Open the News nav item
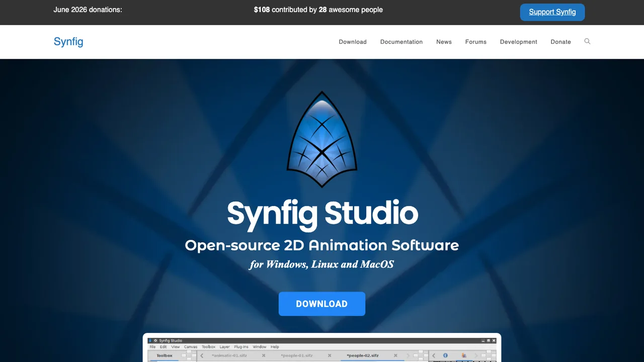644x362 pixels. click(444, 42)
